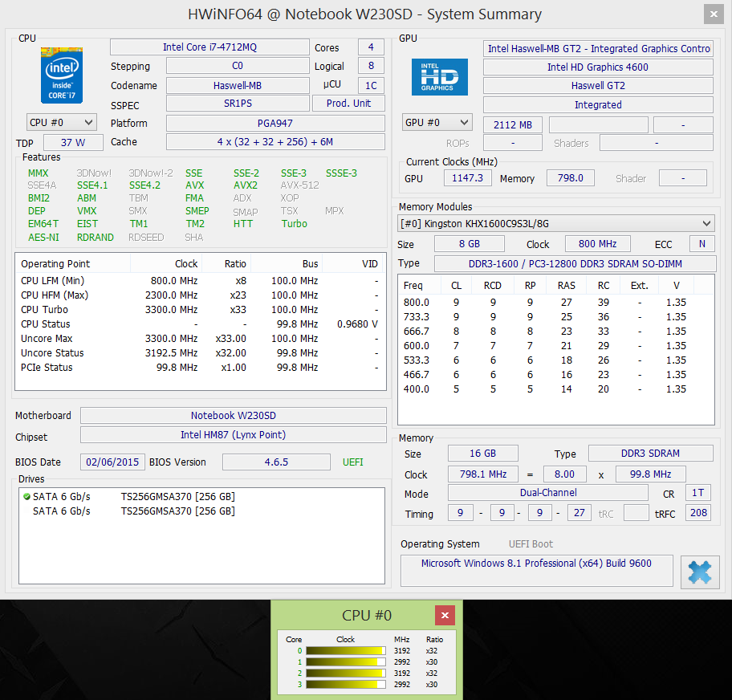Click the Core 0 clock bar
This screenshot has width=732, height=700.
click(346, 650)
